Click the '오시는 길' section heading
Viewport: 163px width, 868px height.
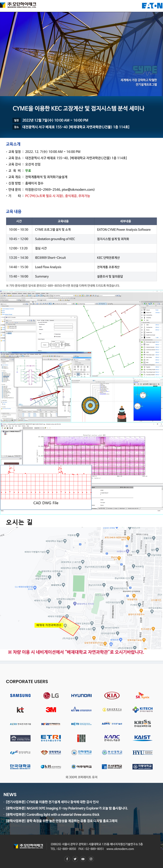pyautogui.click(x=19, y=522)
